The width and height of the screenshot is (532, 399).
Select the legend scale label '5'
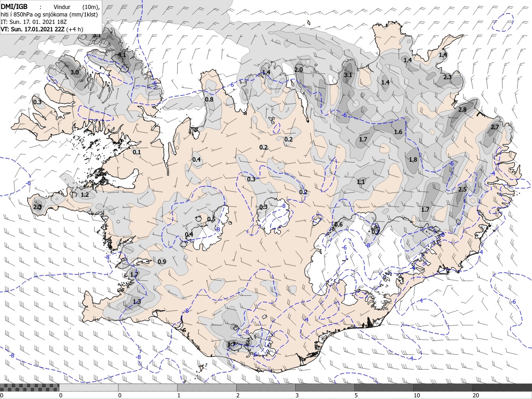tap(356, 395)
